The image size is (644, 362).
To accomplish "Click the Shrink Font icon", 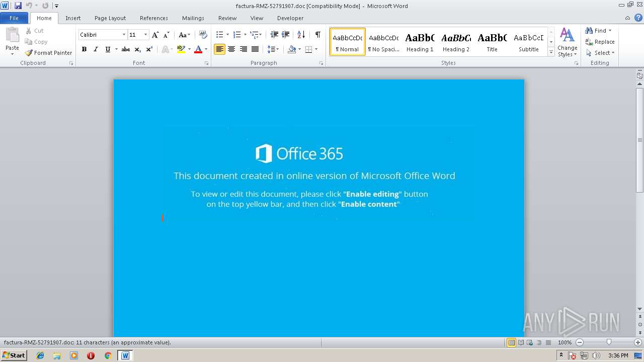I will pos(166,35).
